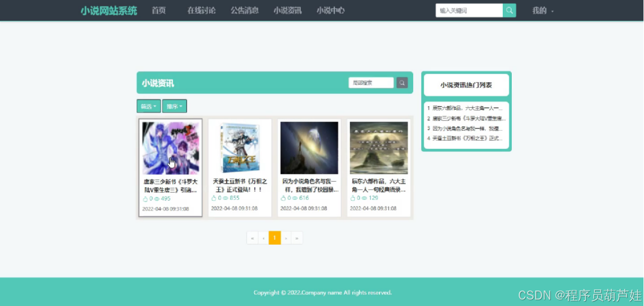This screenshot has height=306, width=644.
Task: Click the eye views icon beside 495
Action: [157, 199]
